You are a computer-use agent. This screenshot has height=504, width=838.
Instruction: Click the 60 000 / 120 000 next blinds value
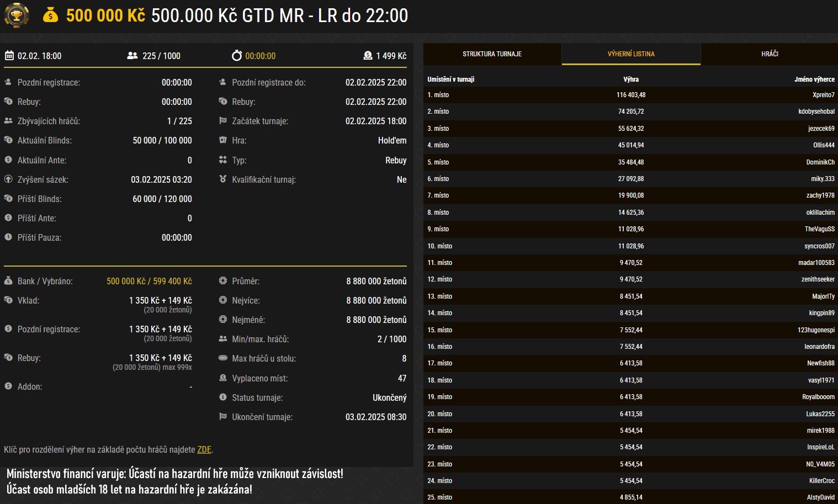[162, 199]
